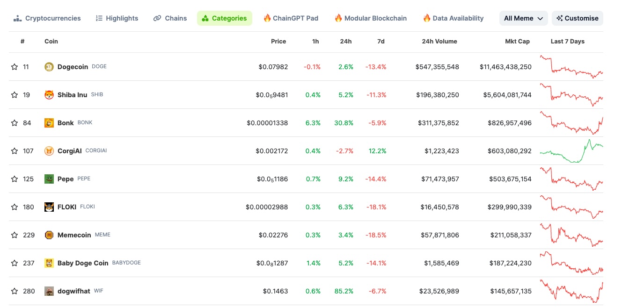644x307 pixels.
Task: Open CorgiAI's green 7-day sparkline
Action: click(x=571, y=151)
